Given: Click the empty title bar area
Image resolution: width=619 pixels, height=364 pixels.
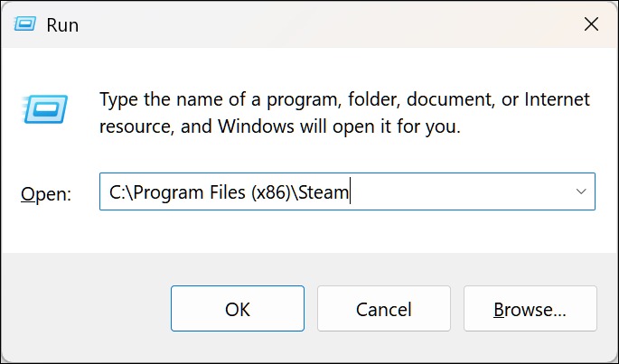Looking at the screenshot, I should tap(315, 24).
